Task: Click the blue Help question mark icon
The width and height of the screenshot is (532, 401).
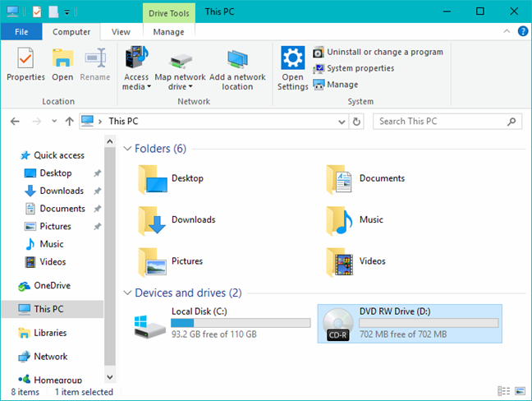Action: click(x=523, y=31)
